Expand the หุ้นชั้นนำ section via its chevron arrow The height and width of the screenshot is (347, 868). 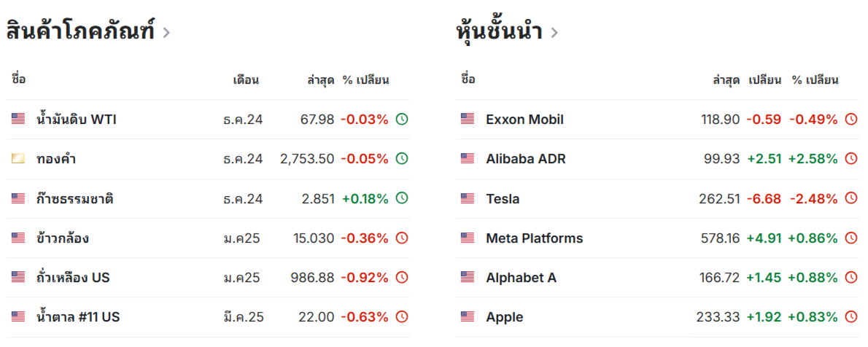point(554,33)
